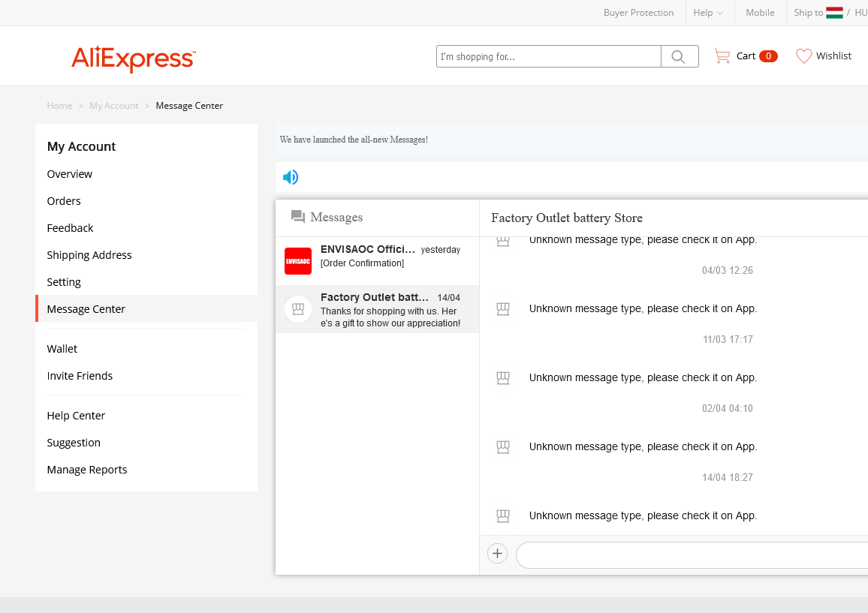Toggle the blue speaker sound icon
The width and height of the screenshot is (868, 613).
[291, 177]
